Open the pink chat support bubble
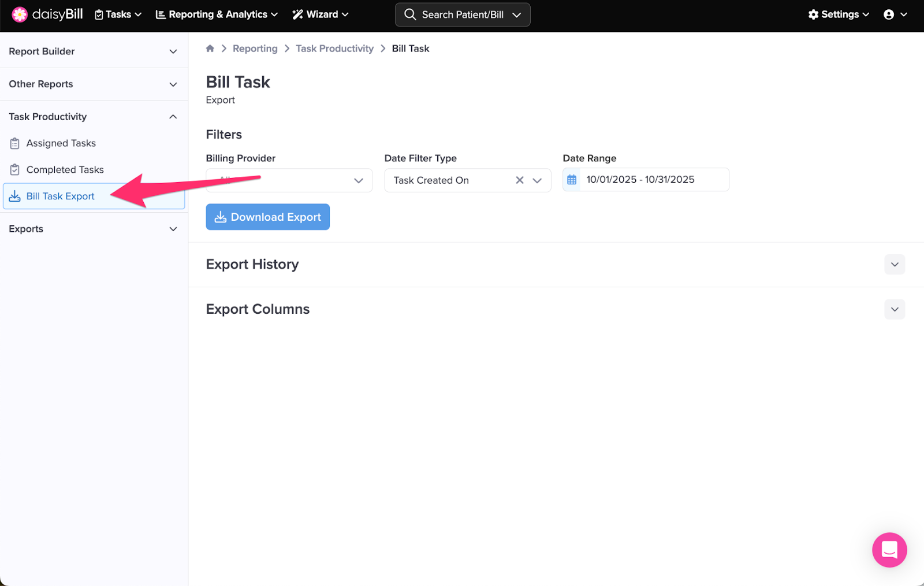The image size is (924, 586). point(889,550)
